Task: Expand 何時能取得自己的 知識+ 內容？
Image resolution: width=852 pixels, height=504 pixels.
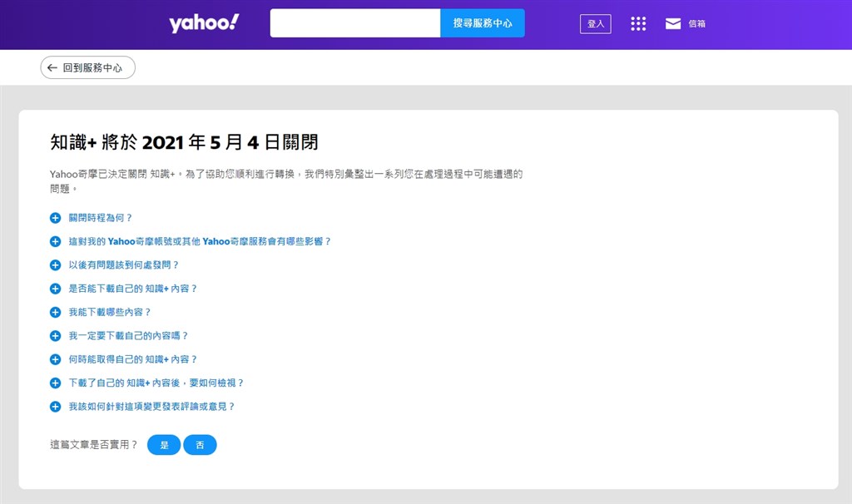Action: (132, 359)
